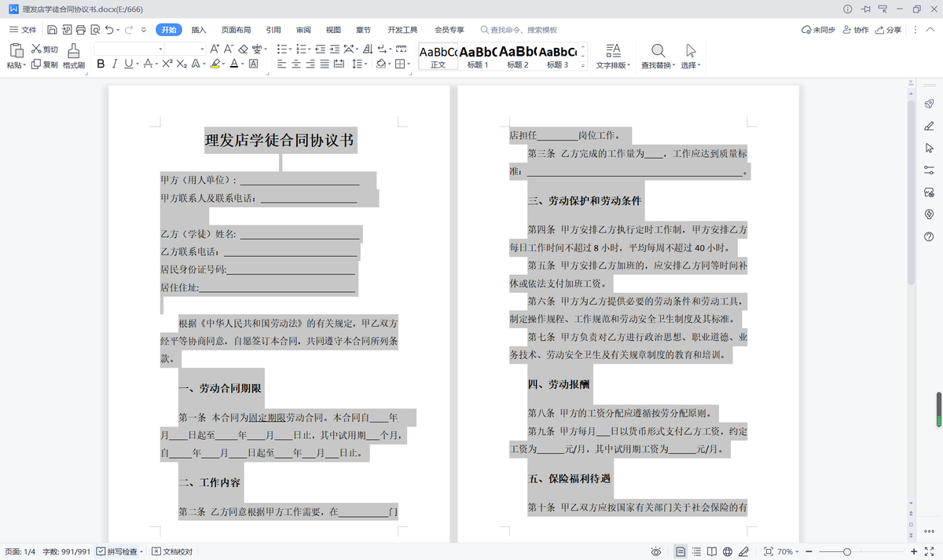Apply the 标题 1 heading style
943x560 pixels.
(477, 57)
